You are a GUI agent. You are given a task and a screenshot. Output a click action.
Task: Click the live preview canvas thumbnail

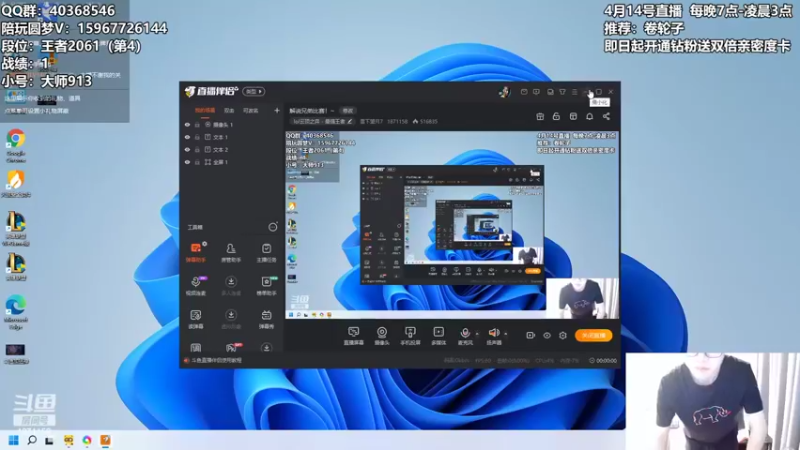pos(452,225)
